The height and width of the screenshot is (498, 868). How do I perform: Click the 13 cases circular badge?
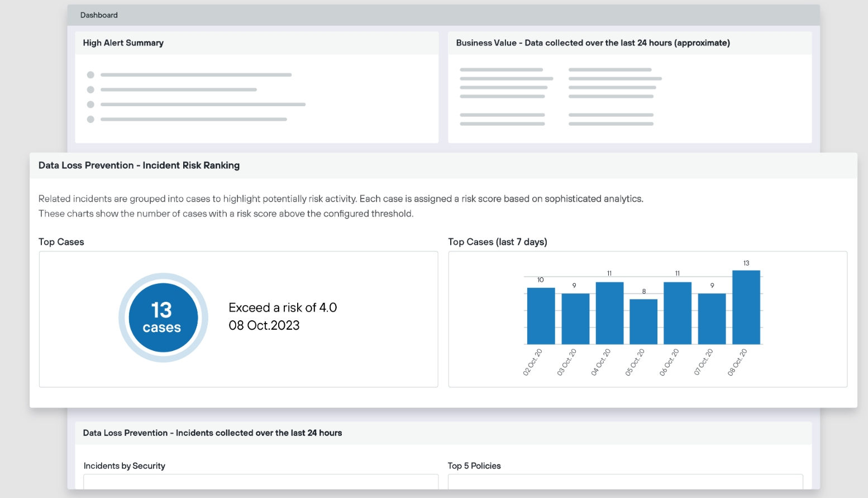point(163,317)
